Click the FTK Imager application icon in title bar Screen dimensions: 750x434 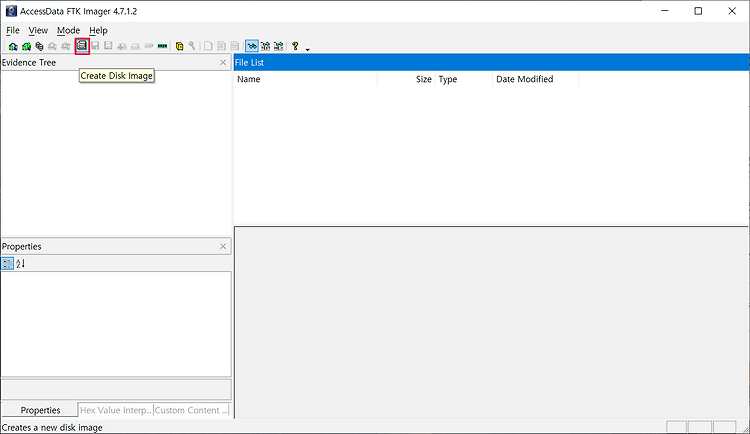pyautogui.click(x=11, y=11)
